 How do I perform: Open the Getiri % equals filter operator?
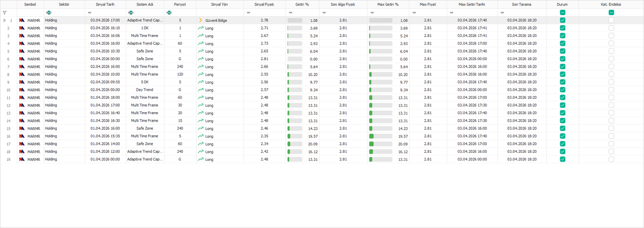[x=291, y=13]
